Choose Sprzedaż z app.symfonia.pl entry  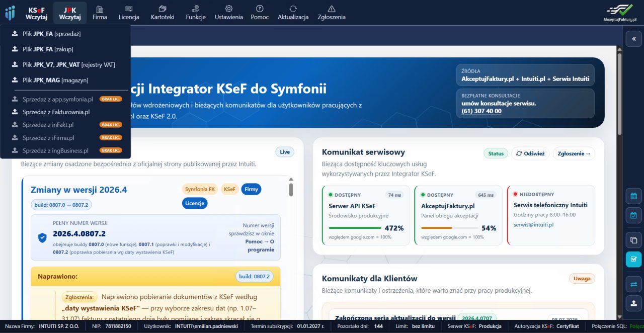tap(65, 99)
